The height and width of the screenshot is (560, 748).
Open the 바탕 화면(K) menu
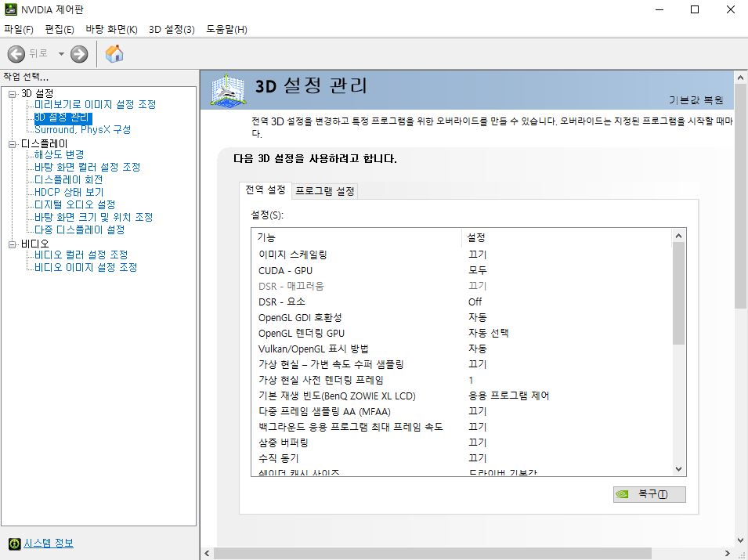(x=112, y=30)
